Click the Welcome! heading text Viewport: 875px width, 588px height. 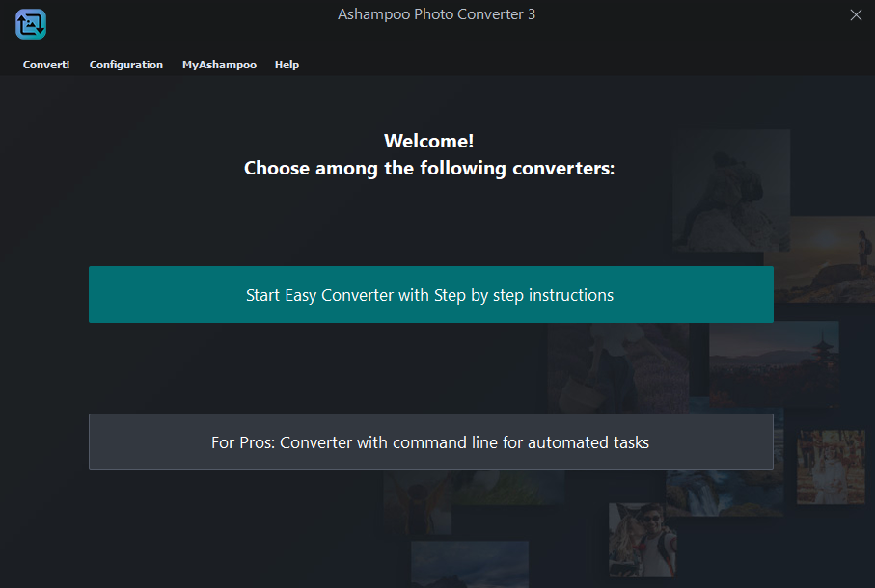coord(429,142)
